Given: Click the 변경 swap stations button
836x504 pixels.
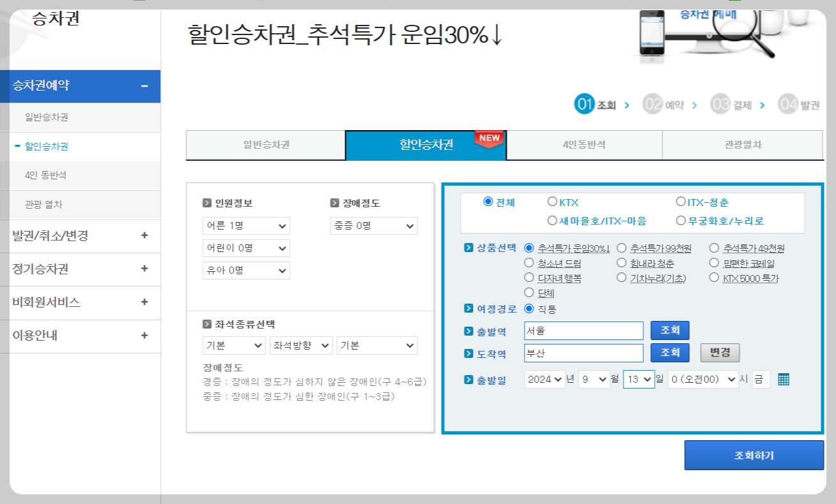Looking at the screenshot, I should 720,353.
